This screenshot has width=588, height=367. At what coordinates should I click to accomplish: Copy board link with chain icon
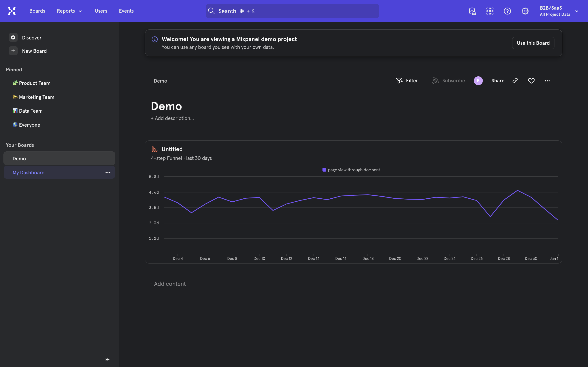coord(515,81)
